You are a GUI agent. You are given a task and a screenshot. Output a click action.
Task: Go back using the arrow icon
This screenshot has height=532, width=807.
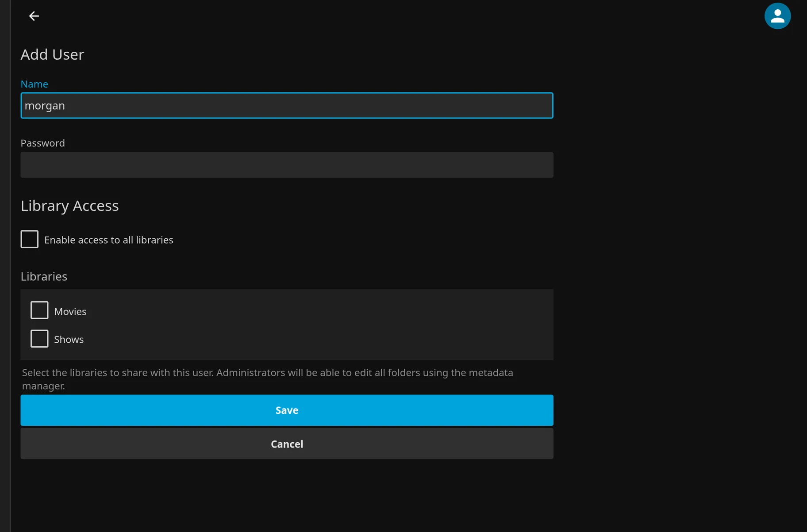point(34,16)
